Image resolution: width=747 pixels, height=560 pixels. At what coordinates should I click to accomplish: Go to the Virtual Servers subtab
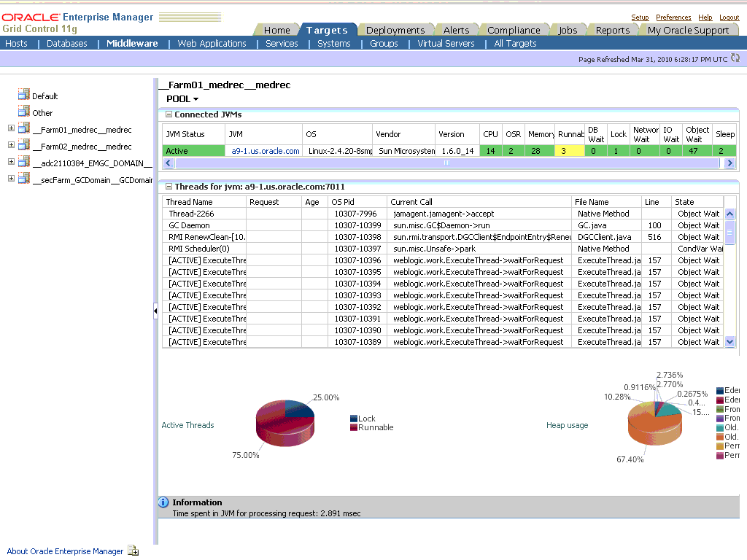(446, 43)
